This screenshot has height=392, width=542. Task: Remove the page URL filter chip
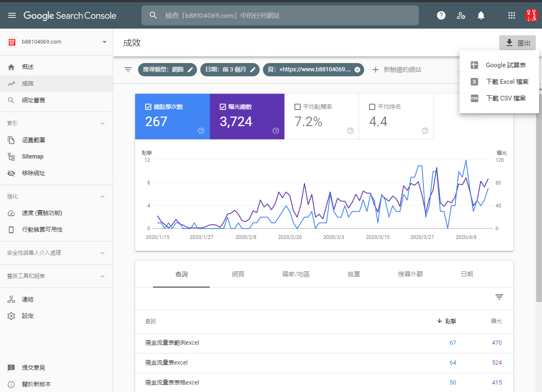(x=357, y=70)
